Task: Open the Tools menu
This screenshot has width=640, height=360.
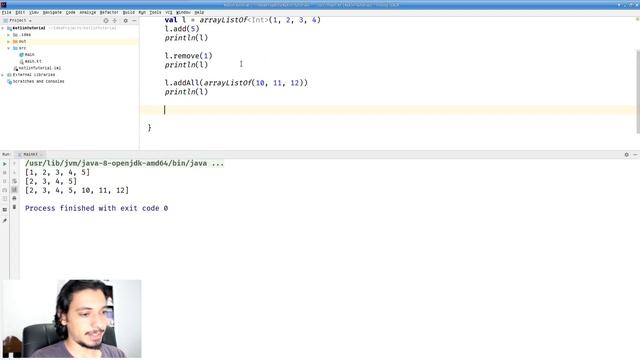Action: coord(155,12)
